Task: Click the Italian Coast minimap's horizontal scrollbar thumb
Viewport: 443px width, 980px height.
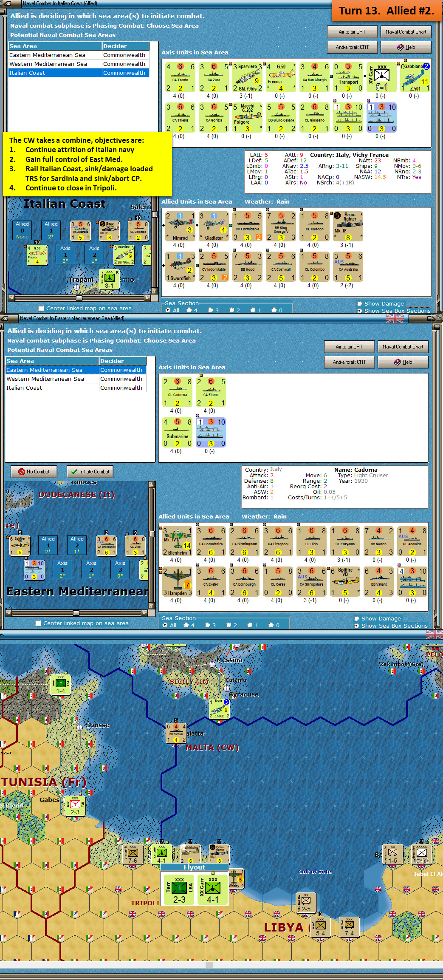Action: pyautogui.click(x=79, y=298)
